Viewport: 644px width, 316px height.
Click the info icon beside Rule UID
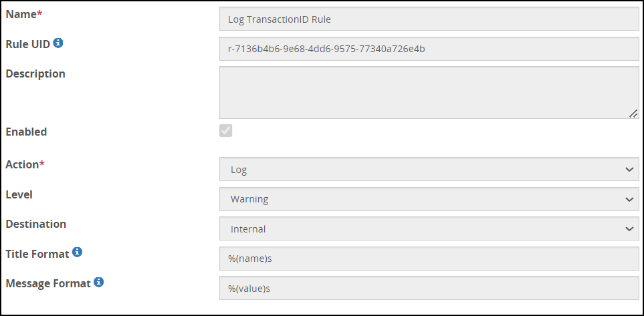[x=58, y=43]
